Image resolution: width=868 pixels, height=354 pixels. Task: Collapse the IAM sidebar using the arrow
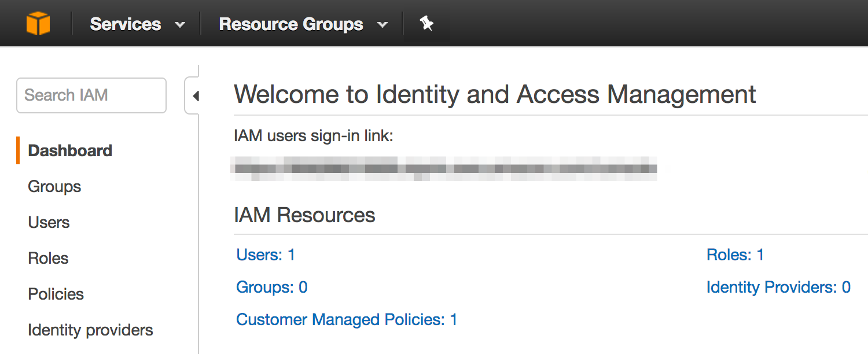[x=195, y=96]
